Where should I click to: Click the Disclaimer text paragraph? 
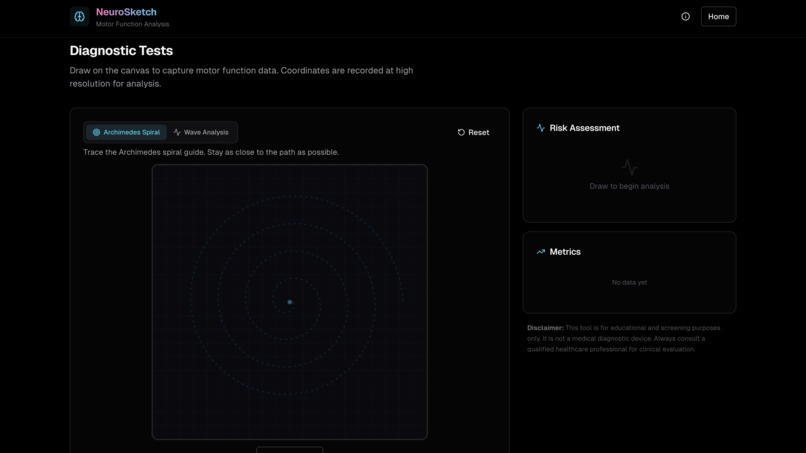(x=624, y=338)
